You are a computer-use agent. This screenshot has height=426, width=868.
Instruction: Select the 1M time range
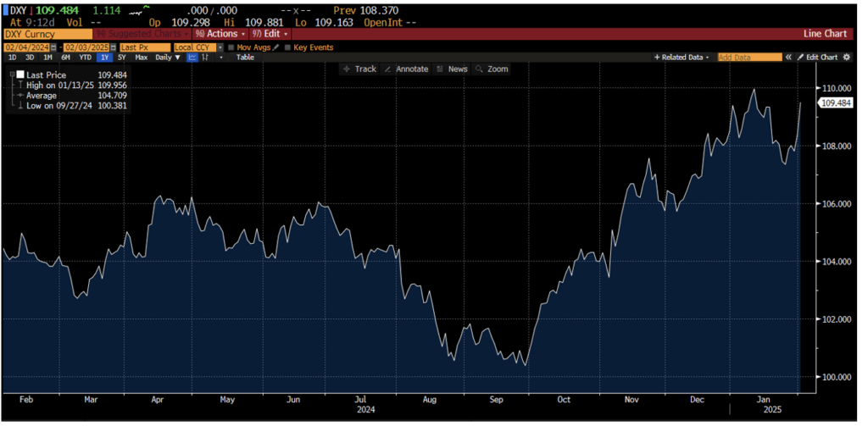47,57
